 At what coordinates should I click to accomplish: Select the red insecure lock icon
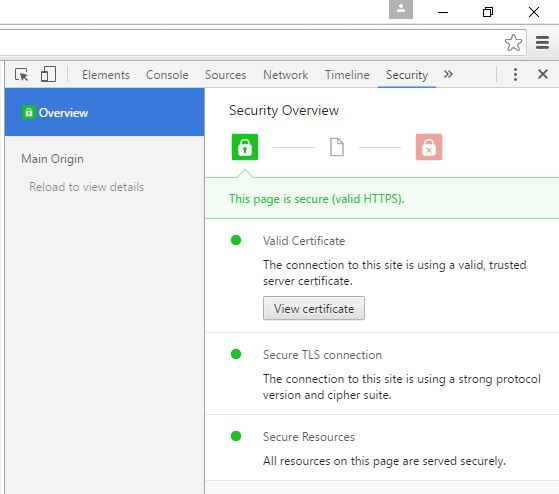click(x=429, y=147)
